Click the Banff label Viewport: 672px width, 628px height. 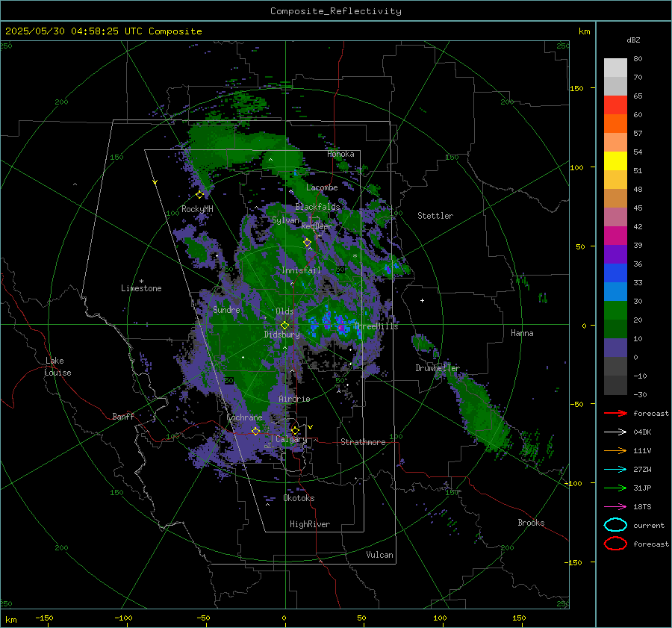pos(123,417)
